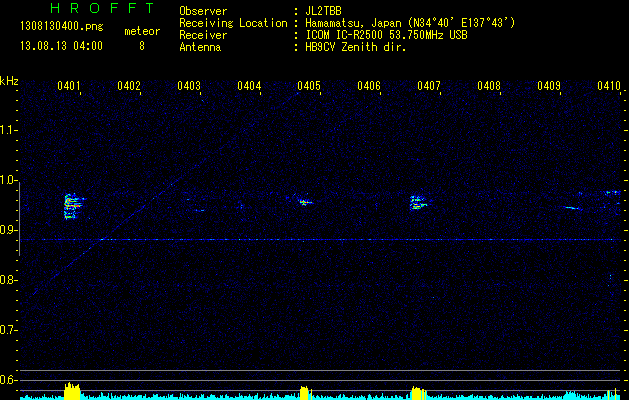Click the yellow power peak below 0401

pos(71,391)
